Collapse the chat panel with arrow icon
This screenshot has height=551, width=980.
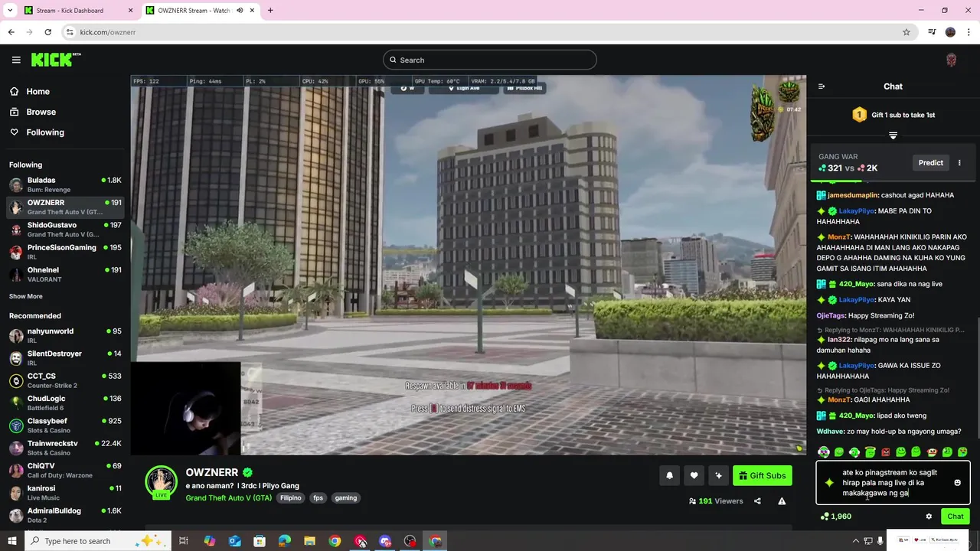pos(822,86)
